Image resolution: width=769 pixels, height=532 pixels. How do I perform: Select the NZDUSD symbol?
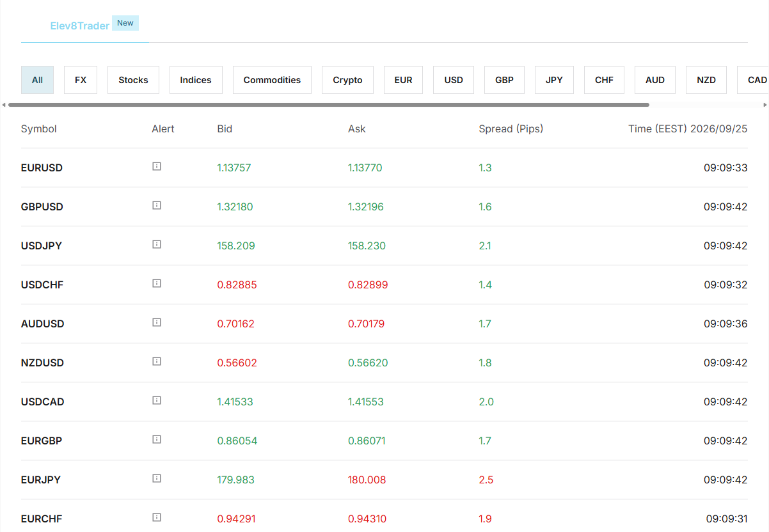(42, 363)
